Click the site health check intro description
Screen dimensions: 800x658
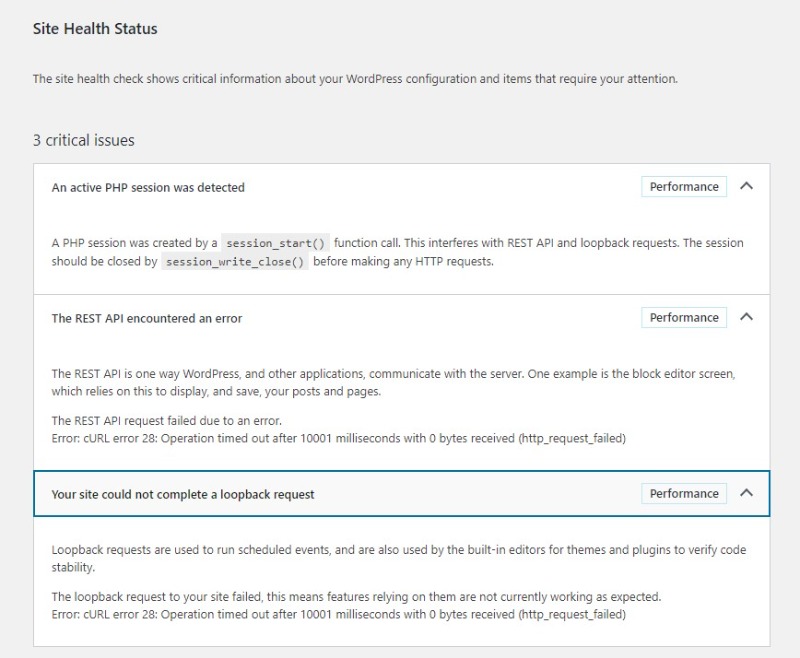[x=355, y=78]
